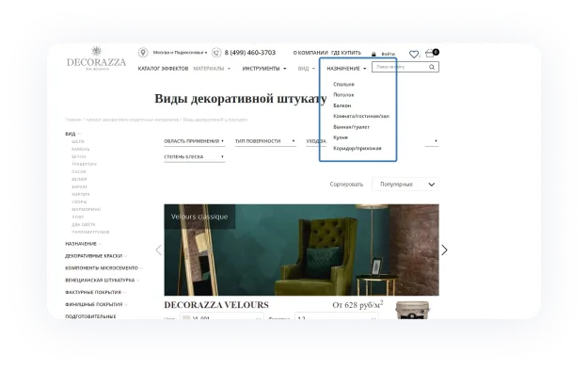Open the Где купить link
Image resolution: width=588 pixels, height=371 pixels.
346,53
